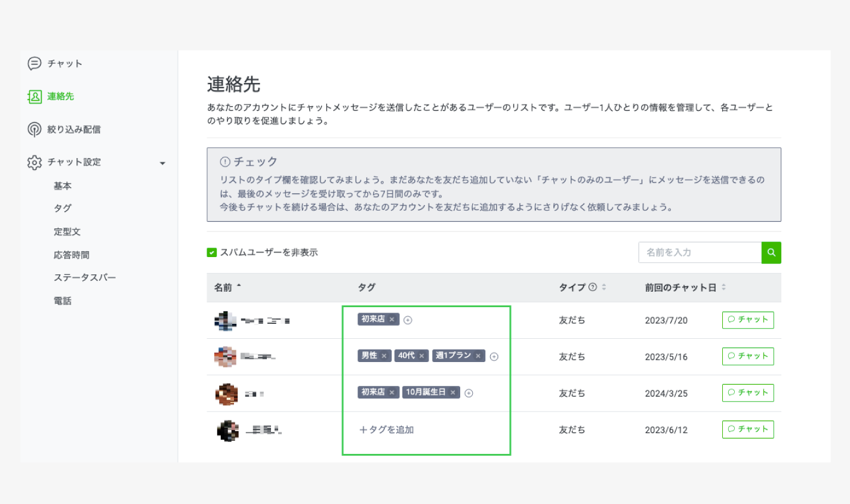Image resolution: width=850 pixels, height=504 pixels.
Task: Click the タイプ column help icon
Action: click(x=593, y=287)
